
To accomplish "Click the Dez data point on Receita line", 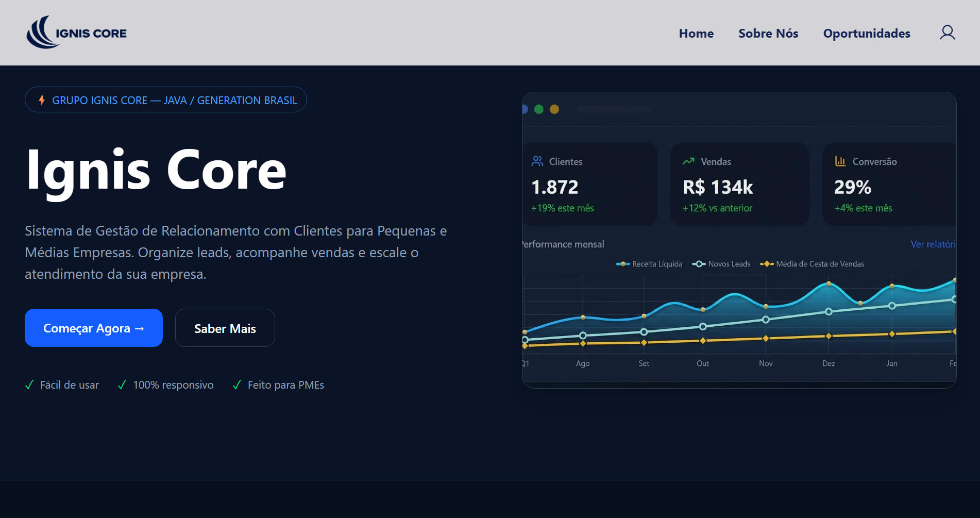I will click(829, 283).
